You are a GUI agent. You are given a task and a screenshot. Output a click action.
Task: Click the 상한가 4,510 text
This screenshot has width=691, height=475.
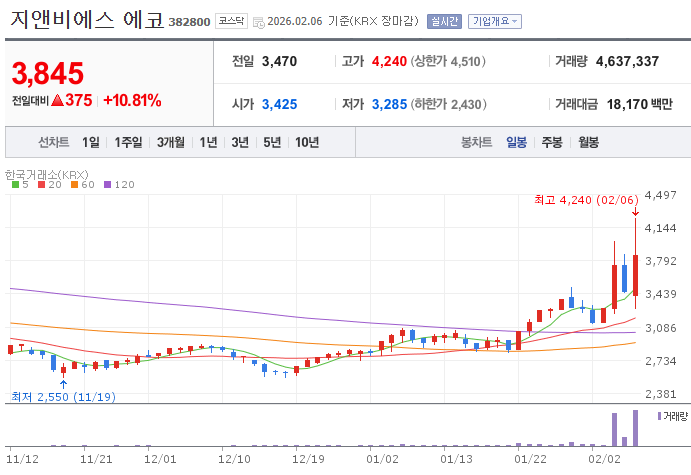(x=448, y=61)
